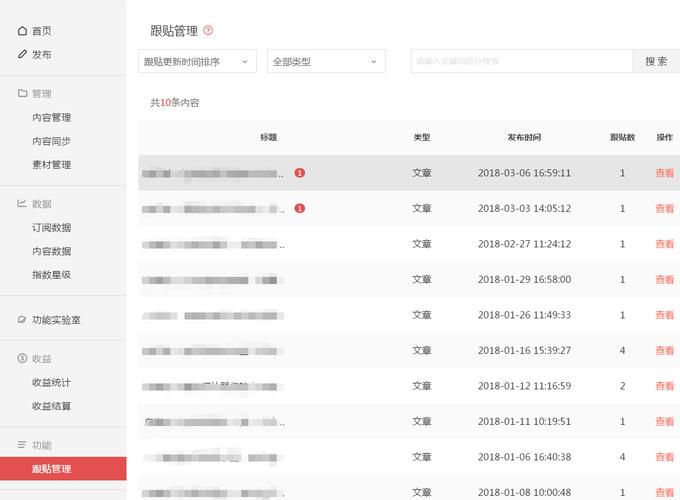Click red badge in the 2018-03-06 row
This screenshot has width=680, height=500.
tap(300, 173)
